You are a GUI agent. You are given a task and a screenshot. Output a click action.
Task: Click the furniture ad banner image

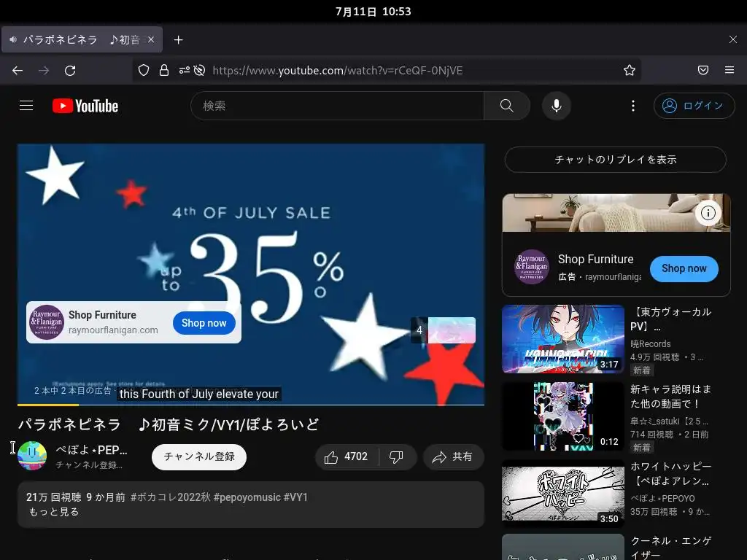click(x=616, y=213)
